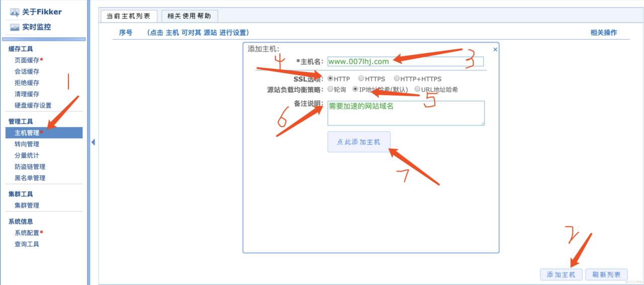Viewport: 644px width, 285px height.
Task: Open 转向管理
Action: (27, 144)
